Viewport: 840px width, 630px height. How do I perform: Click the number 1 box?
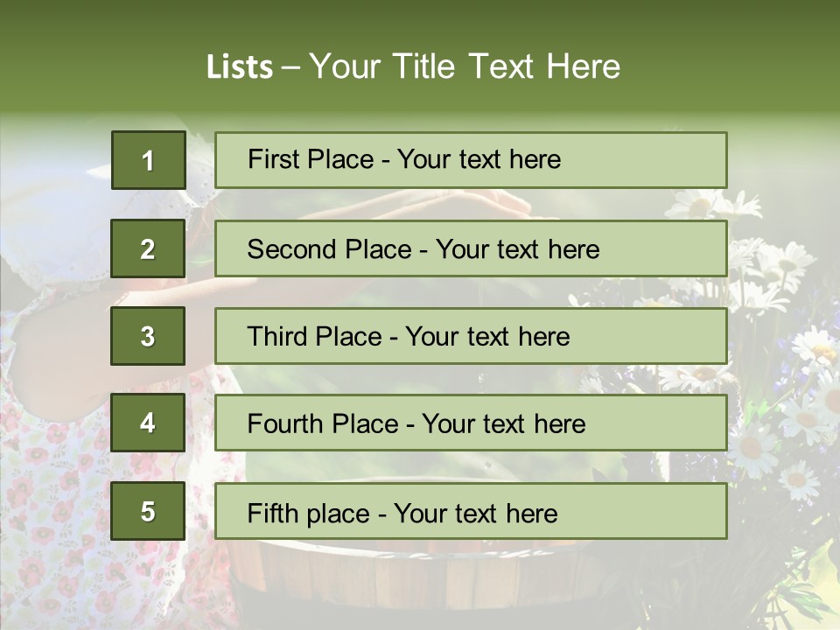point(149,160)
